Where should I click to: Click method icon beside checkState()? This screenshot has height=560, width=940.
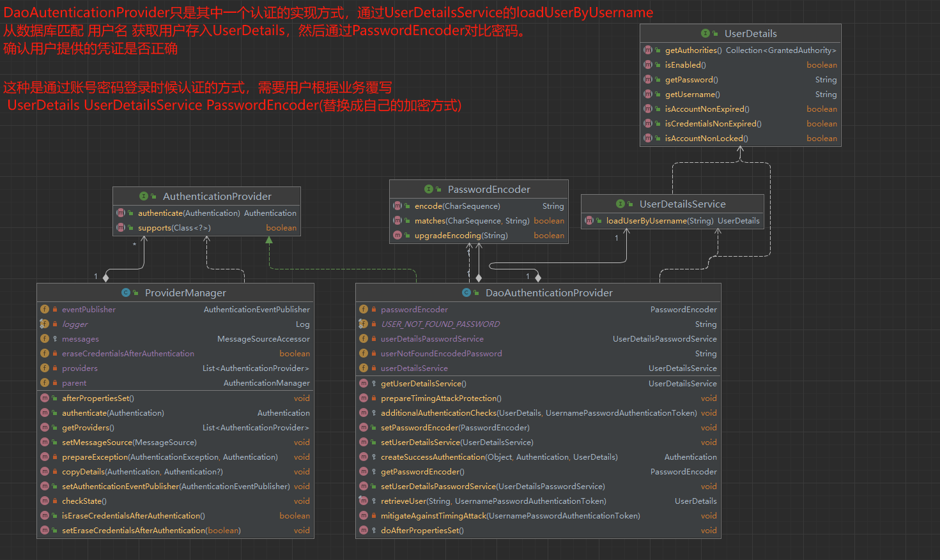coord(45,501)
